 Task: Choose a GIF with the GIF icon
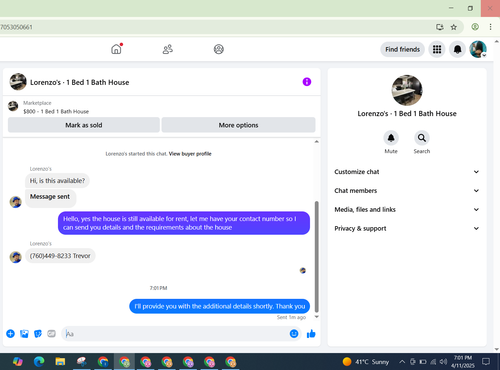pos(51,334)
